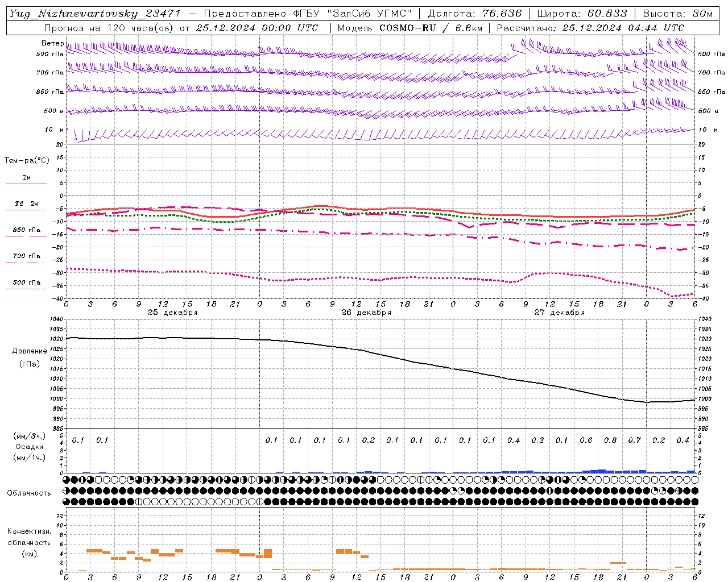The width and height of the screenshot is (728, 582).
Task: Click the green dashed 'Td 2м' legend line
Action: tap(25, 210)
